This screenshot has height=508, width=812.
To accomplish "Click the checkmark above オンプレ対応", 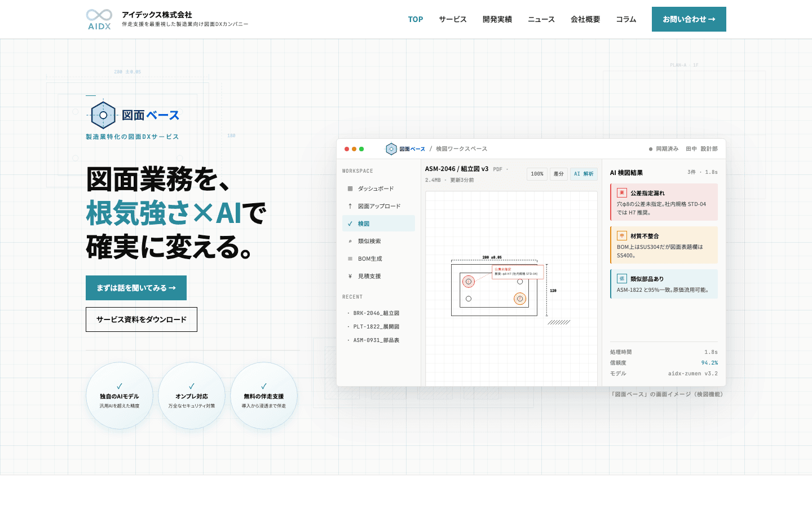I will [192, 386].
